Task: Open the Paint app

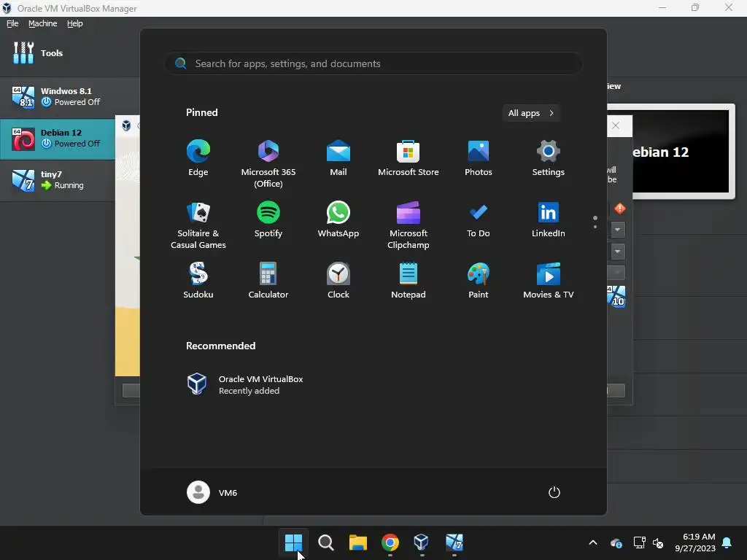Action: click(x=479, y=281)
